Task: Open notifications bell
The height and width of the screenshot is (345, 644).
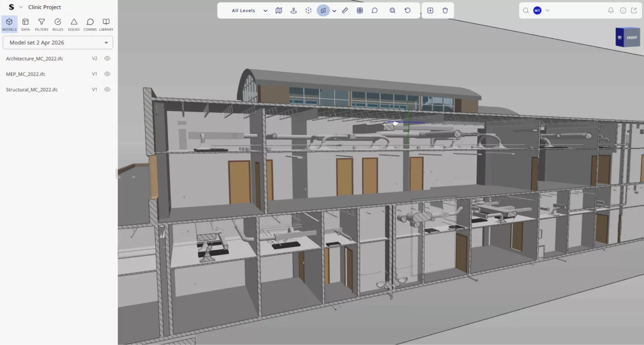Action: click(611, 11)
